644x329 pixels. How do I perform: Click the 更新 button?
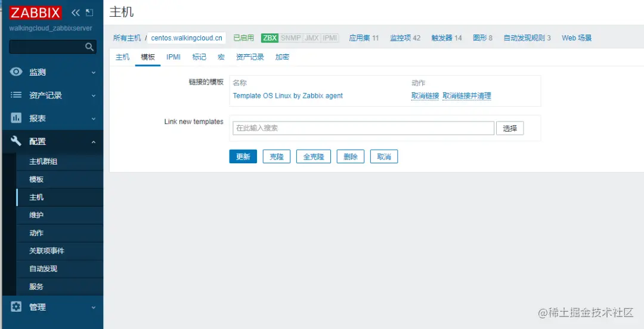pos(243,157)
